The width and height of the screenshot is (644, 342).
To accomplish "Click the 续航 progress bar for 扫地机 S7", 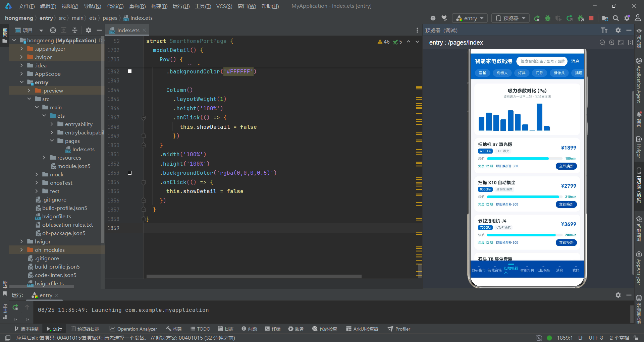I will point(525,159).
